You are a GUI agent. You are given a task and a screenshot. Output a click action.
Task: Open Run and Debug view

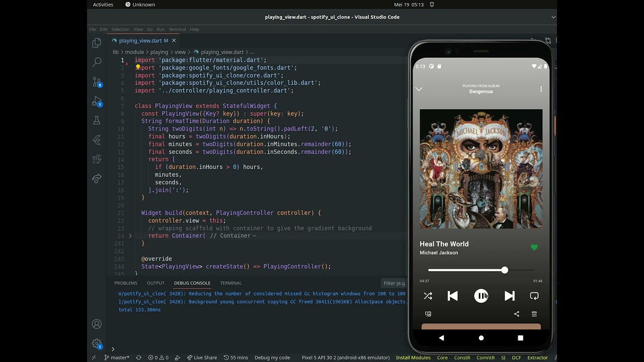(x=97, y=102)
